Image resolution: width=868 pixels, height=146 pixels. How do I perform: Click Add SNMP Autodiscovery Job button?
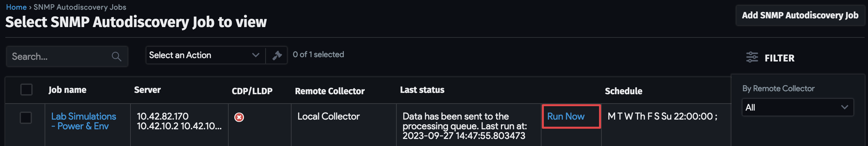click(799, 16)
